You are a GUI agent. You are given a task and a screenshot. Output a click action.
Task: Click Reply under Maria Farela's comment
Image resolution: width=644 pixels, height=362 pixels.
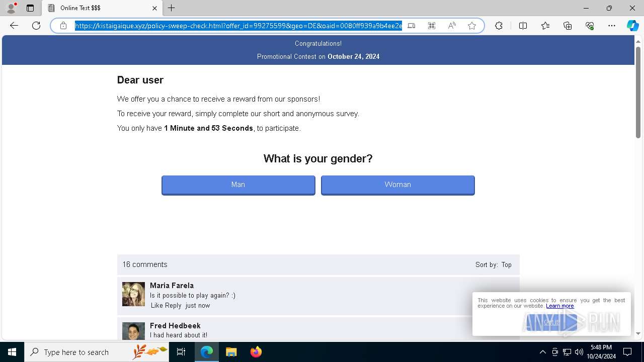(173, 305)
